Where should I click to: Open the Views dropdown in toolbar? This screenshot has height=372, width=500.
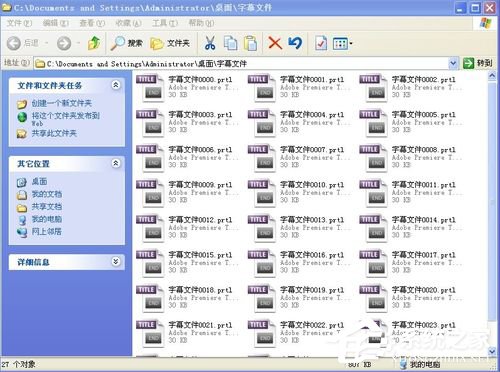342,43
